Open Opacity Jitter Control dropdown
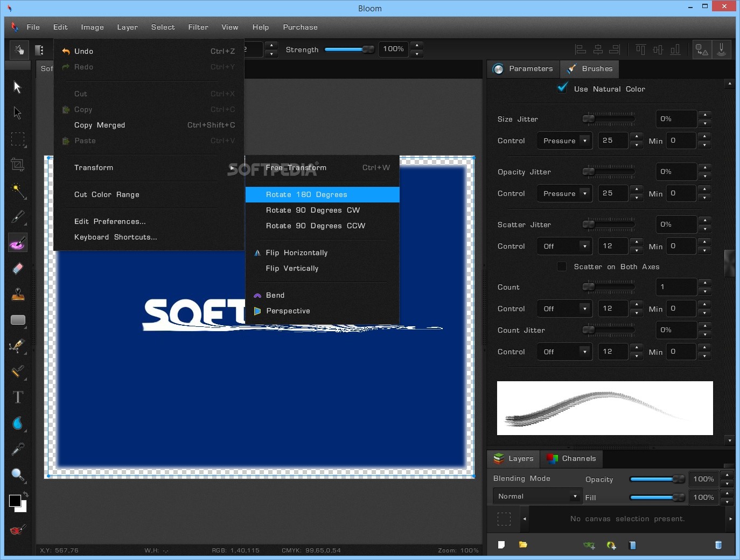Screen dimensions: 740x560 click(564, 193)
